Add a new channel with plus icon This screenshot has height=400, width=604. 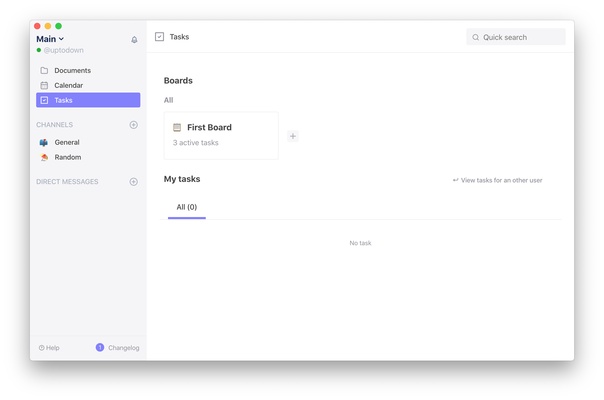click(x=134, y=124)
